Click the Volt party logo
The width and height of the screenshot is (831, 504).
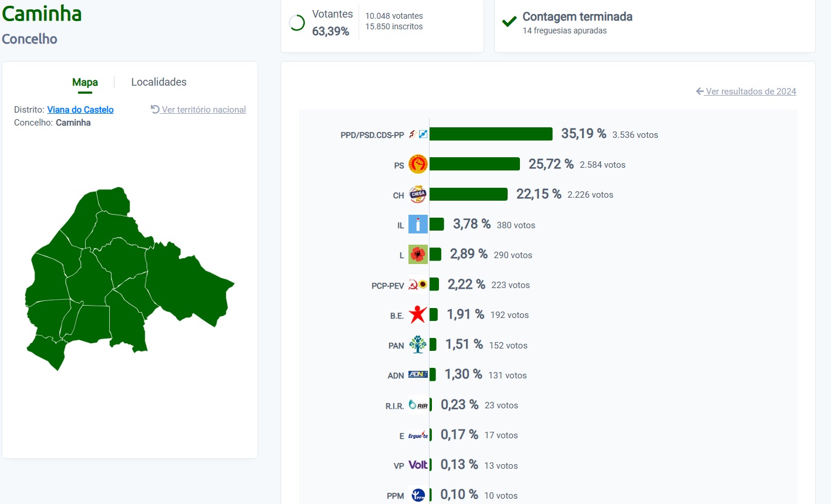(x=418, y=465)
